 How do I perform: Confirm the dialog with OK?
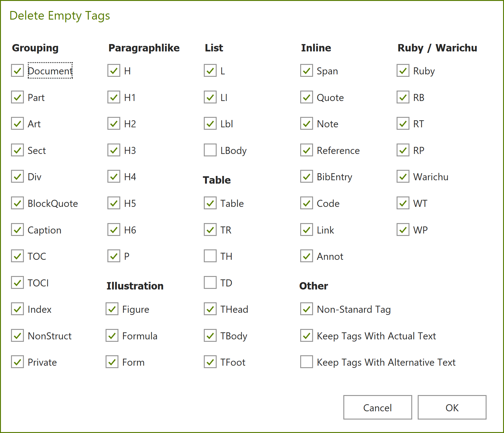click(x=452, y=407)
